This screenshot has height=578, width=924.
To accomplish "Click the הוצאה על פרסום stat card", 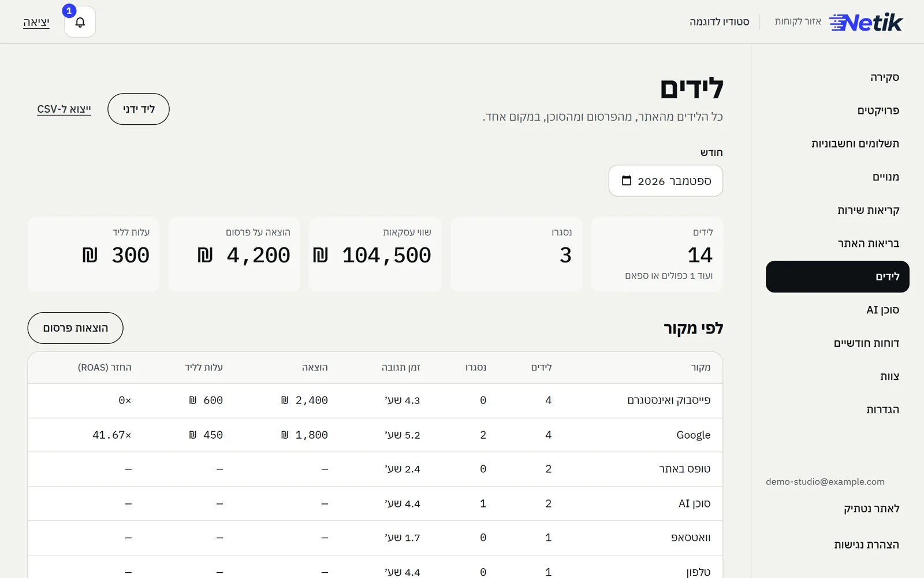I will 234,254.
